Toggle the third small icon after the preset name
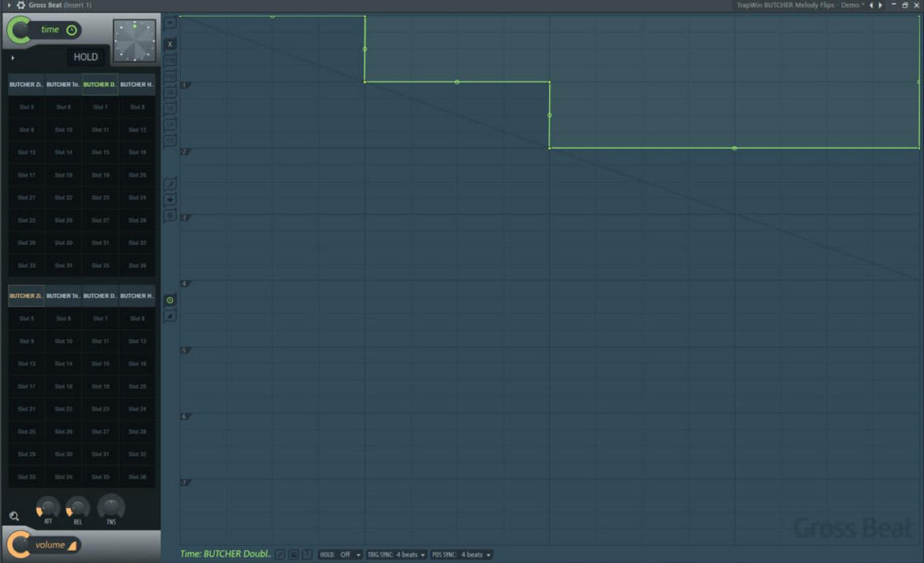 pos(306,555)
